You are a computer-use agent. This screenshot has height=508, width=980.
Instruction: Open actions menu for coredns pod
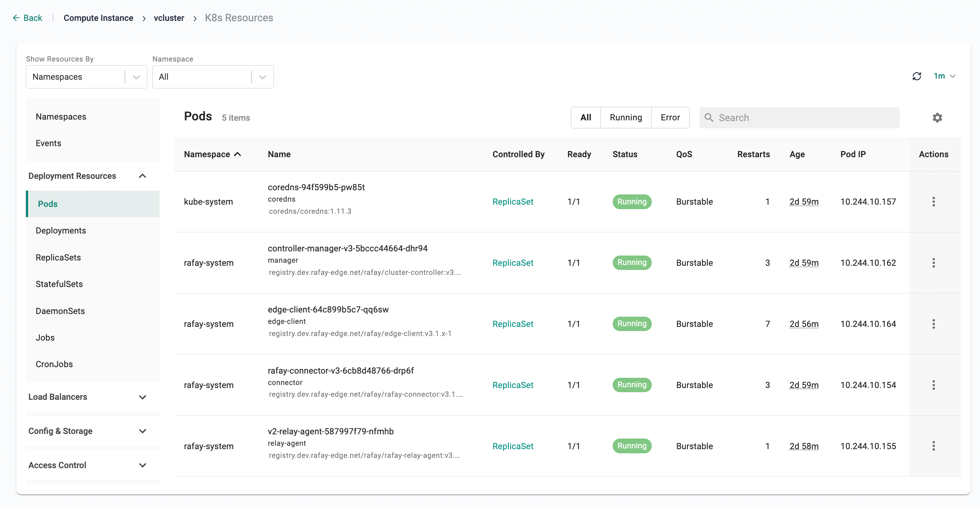click(x=933, y=202)
